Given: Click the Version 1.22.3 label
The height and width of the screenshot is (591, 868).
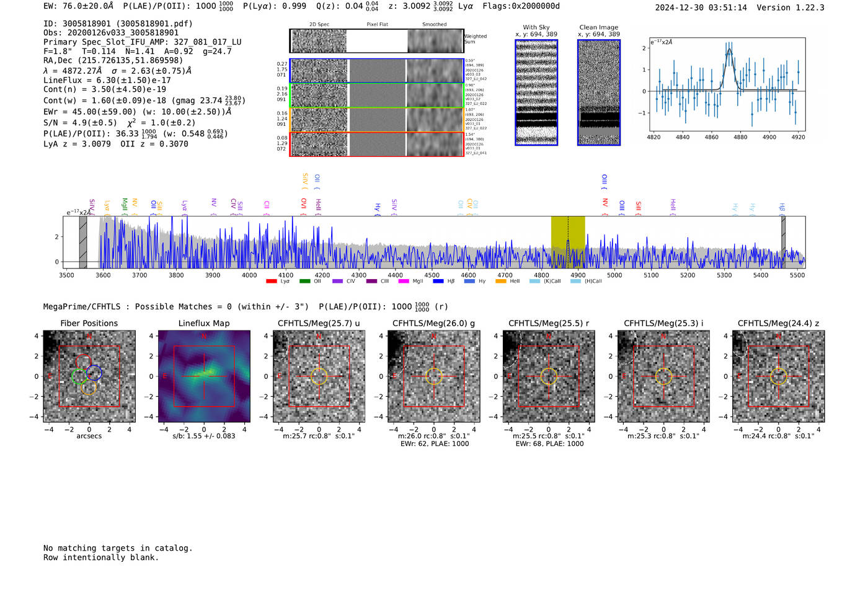Looking at the screenshot, I should pyautogui.click(x=790, y=7).
